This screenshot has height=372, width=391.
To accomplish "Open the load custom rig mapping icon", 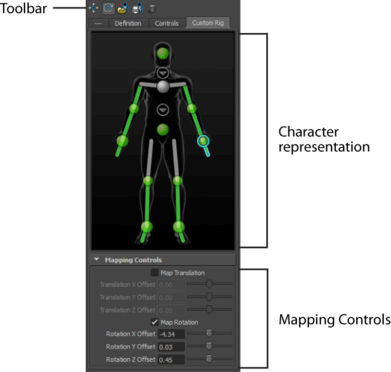I will [x=123, y=8].
